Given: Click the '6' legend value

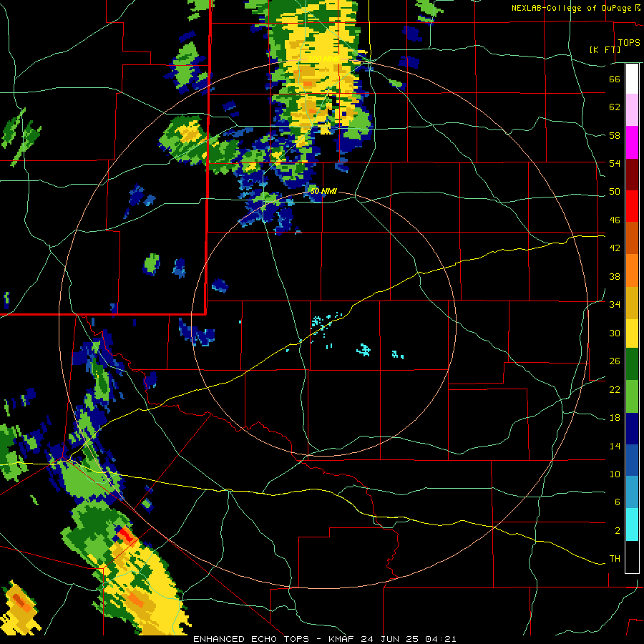Looking at the screenshot, I should [x=618, y=502].
